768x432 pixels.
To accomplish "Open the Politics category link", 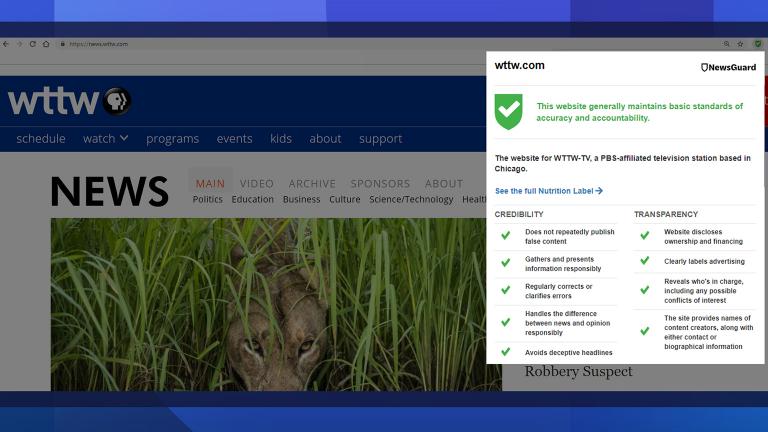I will click(208, 199).
